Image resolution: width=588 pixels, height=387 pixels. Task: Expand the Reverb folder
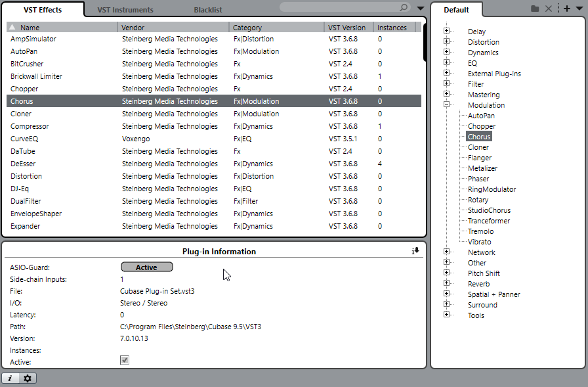(x=446, y=283)
